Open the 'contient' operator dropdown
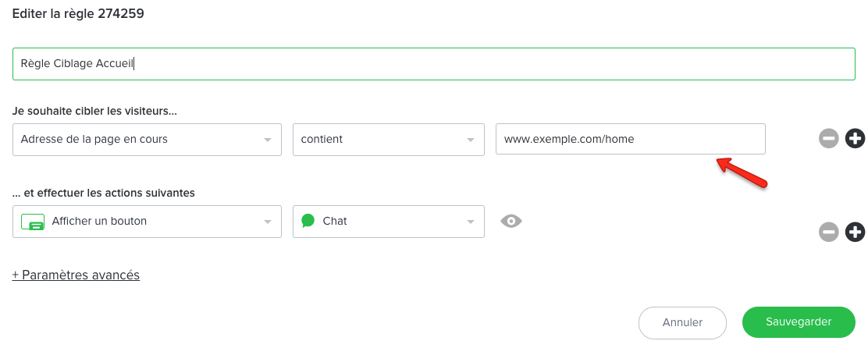Image resolution: width=868 pixels, height=348 pixels. tap(388, 140)
